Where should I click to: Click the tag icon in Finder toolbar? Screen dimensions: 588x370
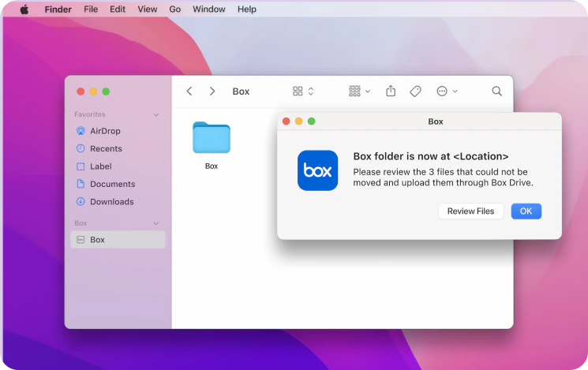(415, 91)
